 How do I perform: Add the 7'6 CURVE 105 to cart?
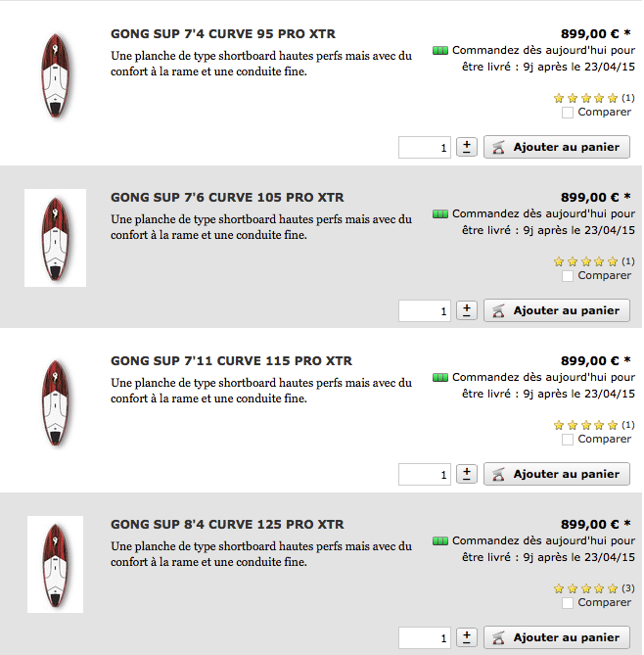[x=557, y=310]
